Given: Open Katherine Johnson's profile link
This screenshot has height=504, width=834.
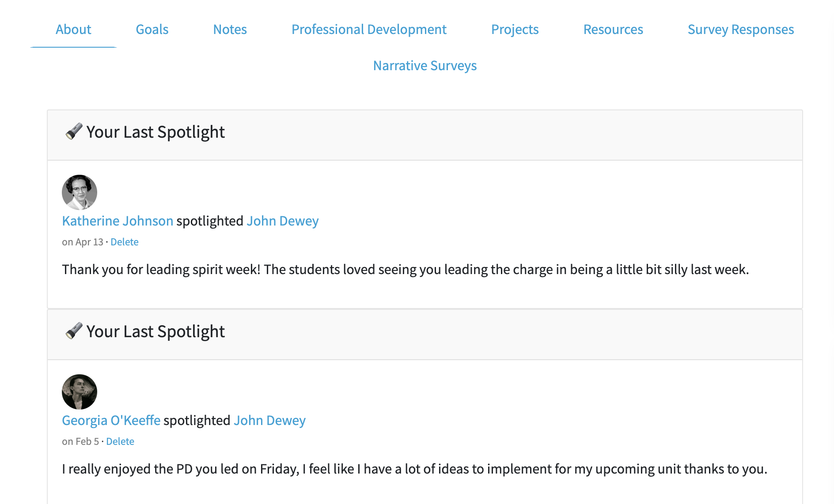Looking at the screenshot, I should pos(118,221).
